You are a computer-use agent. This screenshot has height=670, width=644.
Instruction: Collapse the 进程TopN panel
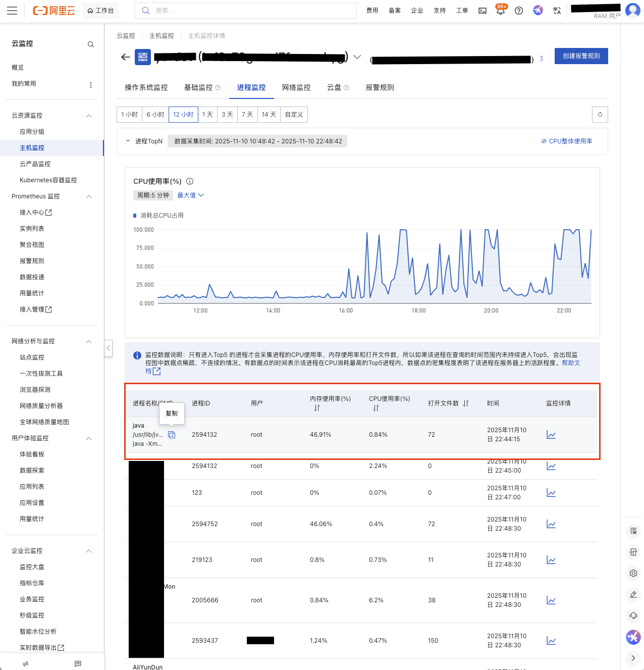(128, 141)
